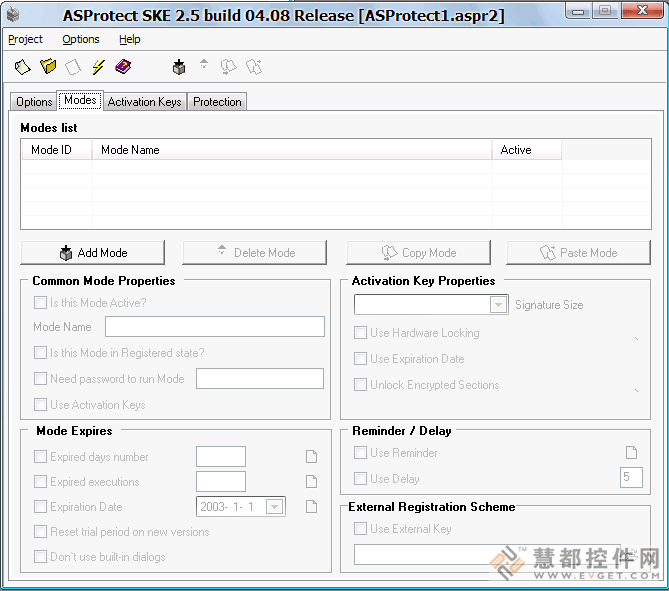Click page icon beside Expired executions

point(311,481)
